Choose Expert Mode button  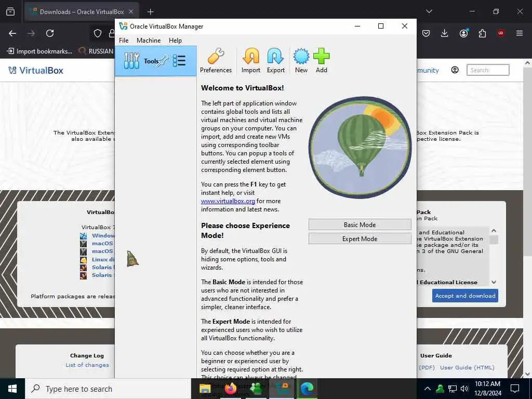click(360, 239)
